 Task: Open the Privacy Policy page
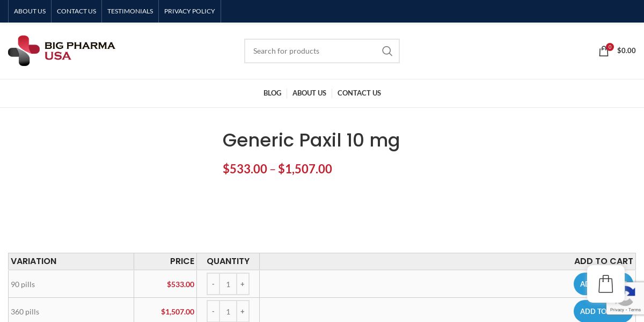[189, 11]
